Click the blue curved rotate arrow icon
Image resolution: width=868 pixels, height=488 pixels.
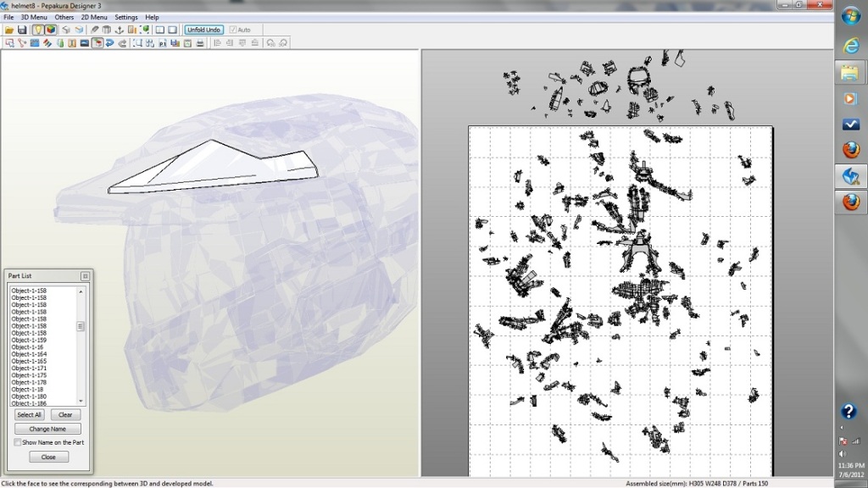(x=109, y=43)
